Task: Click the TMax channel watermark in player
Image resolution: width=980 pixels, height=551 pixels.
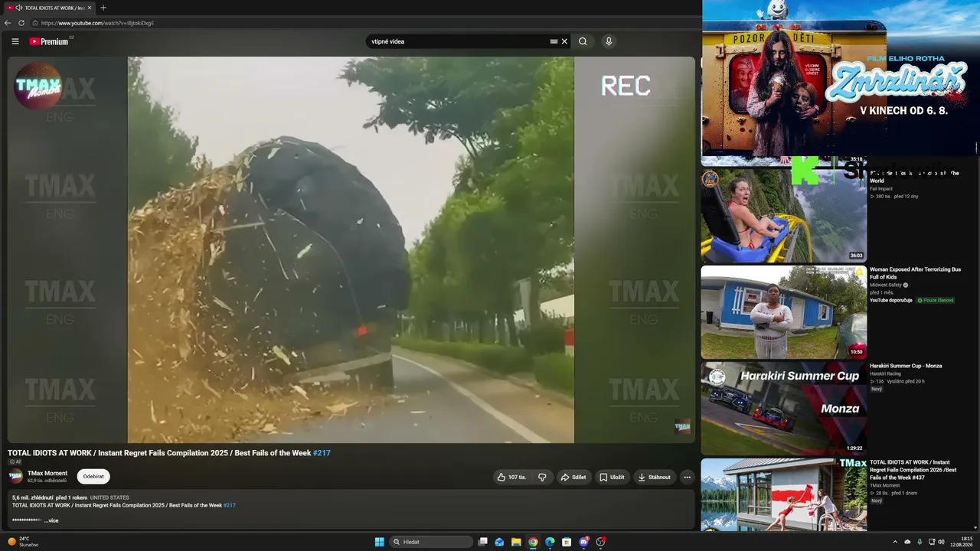Action: pyautogui.click(x=682, y=427)
